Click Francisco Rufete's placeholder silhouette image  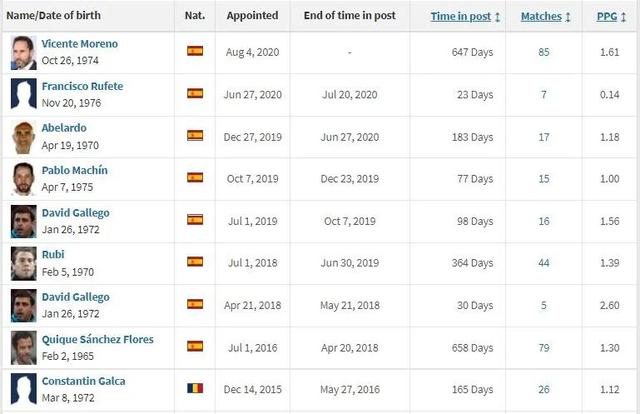pos(24,94)
